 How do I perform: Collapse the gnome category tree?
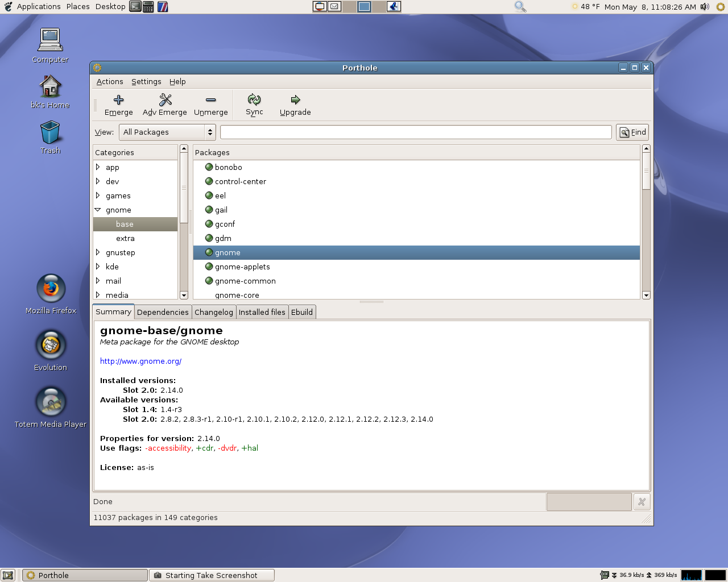[x=98, y=210]
